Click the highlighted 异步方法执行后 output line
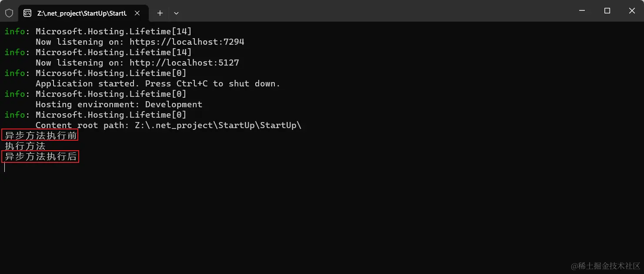This screenshot has height=274, width=644. click(40, 156)
